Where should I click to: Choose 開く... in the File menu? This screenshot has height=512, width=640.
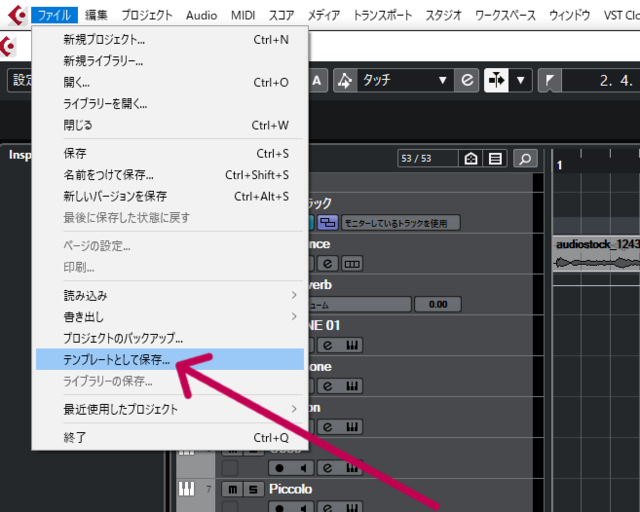170,82
